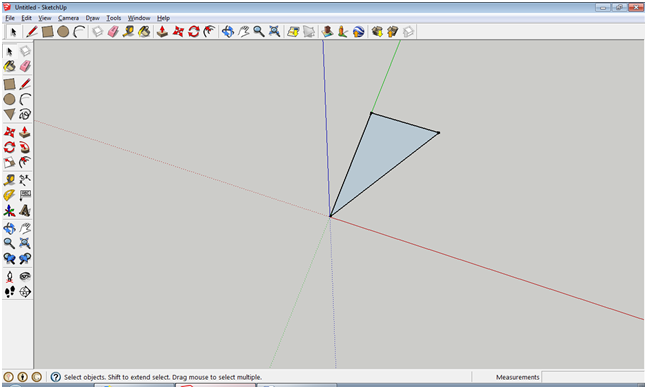The width and height of the screenshot is (647, 389).
Task: Open the Camera menu
Action: tap(68, 18)
